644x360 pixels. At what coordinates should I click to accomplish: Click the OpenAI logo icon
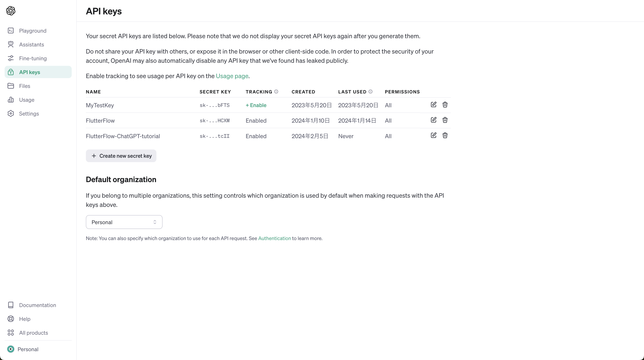point(11,11)
